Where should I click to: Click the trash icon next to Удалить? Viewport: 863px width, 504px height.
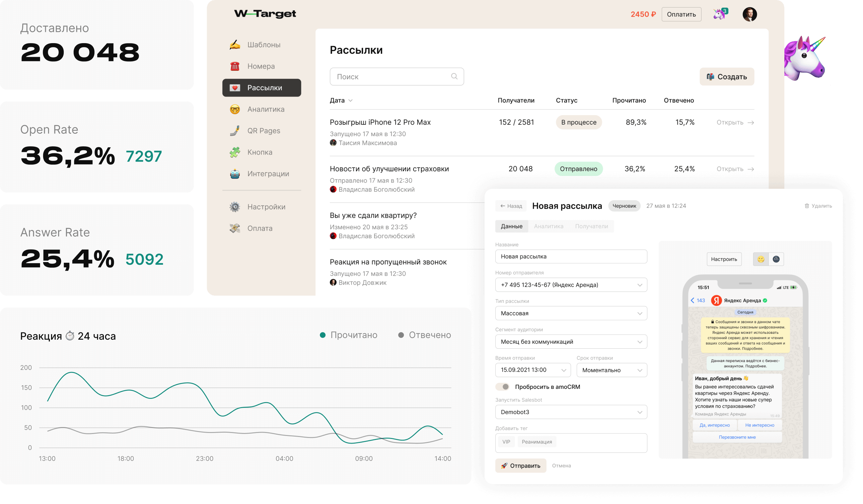tap(807, 206)
